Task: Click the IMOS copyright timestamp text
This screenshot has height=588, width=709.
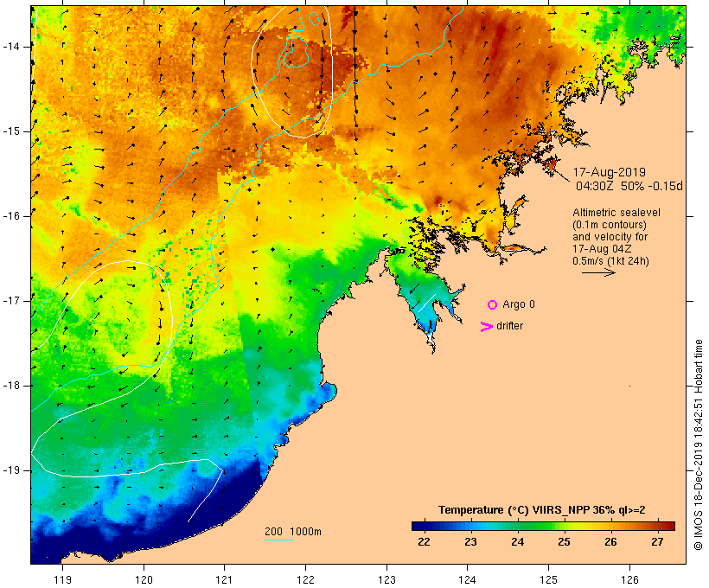Action: (698, 444)
